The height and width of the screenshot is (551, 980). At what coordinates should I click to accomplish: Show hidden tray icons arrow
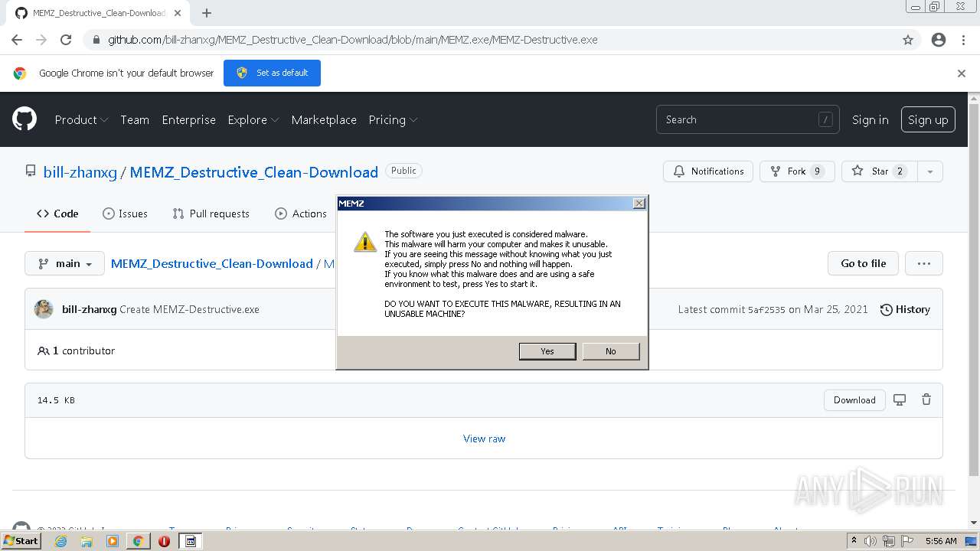854,541
